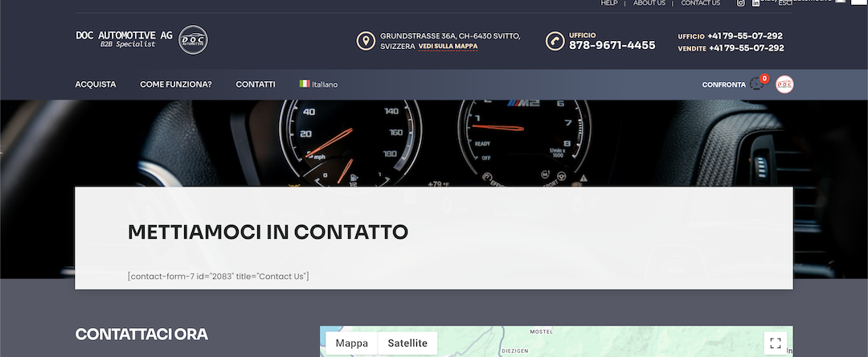Open the ACQUISTA menu item
This screenshot has width=868, height=357.
[x=96, y=84]
